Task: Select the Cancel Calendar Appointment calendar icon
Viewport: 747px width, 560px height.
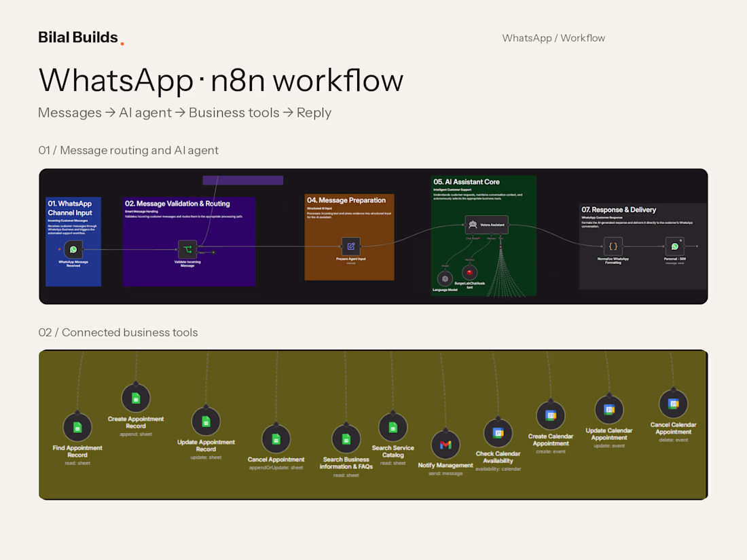Action: click(673, 405)
